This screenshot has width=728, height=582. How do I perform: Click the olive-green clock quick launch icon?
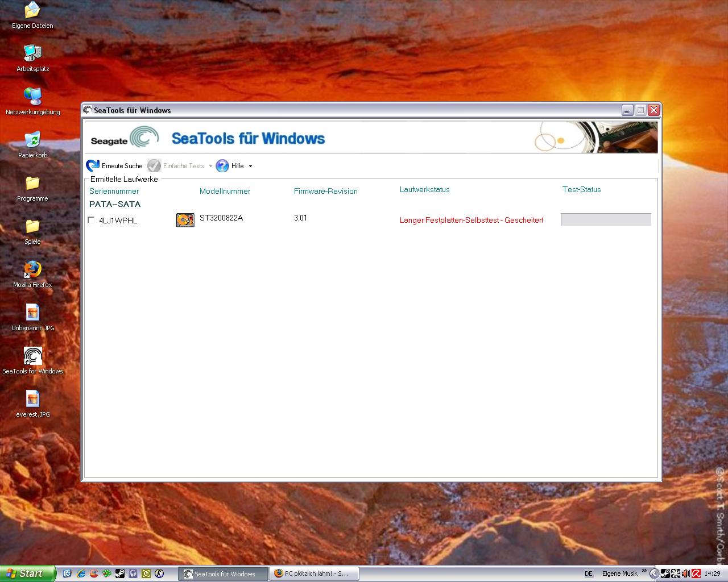(x=146, y=573)
